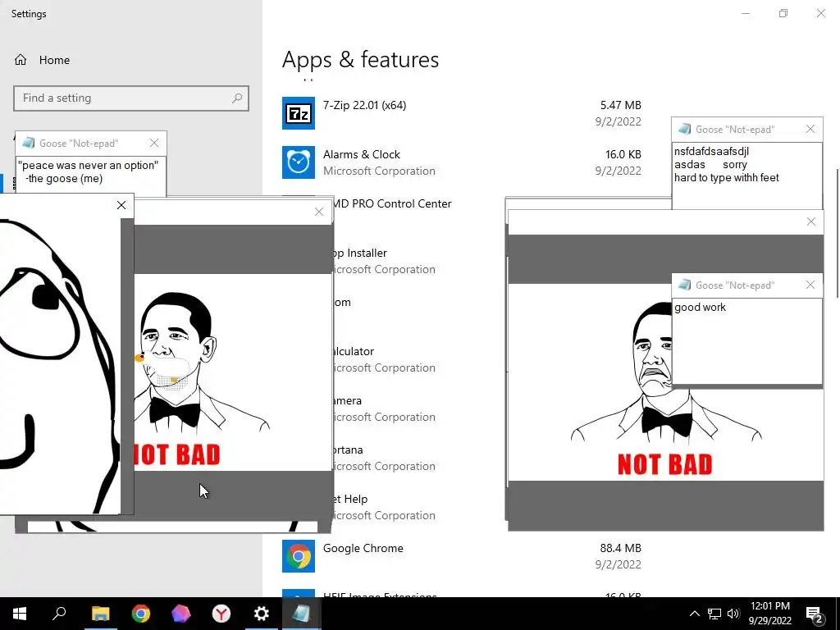Click the 88.4 MB size value
840x630 pixels.
[620, 548]
